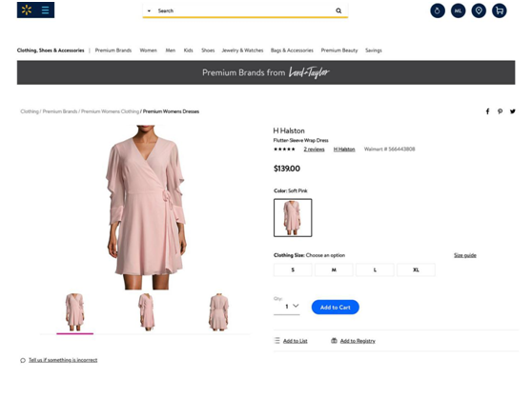Open Women nav item

(x=149, y=50)
